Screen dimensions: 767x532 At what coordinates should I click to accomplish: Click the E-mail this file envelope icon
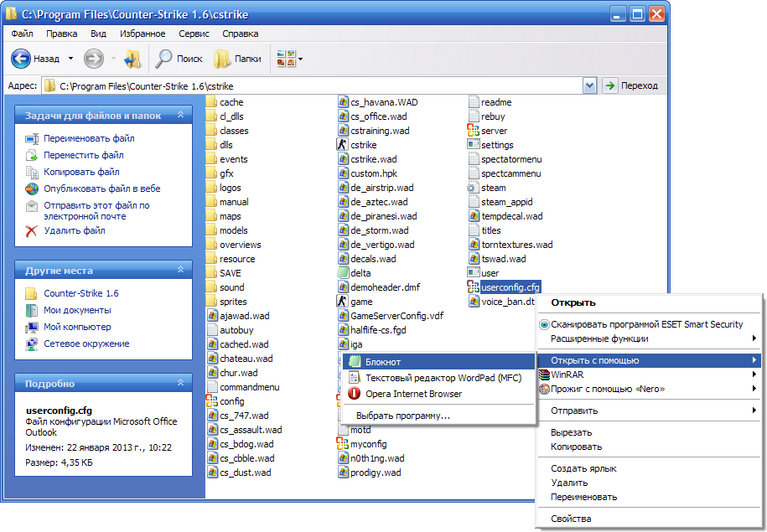coord(32,206)
